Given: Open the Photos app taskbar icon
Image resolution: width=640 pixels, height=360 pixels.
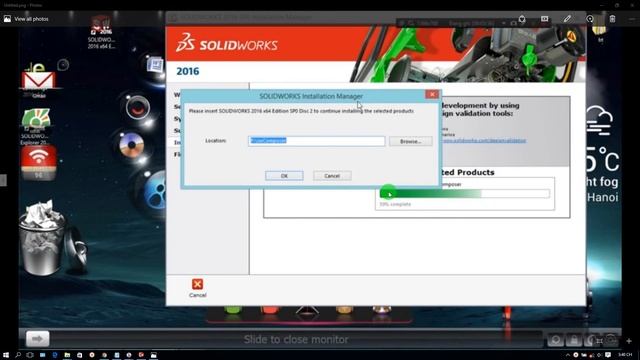Looking at the screenshot, I should coord(153,355).
